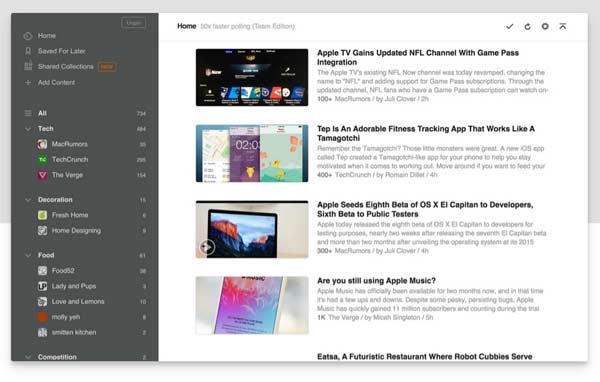Open the Fresh Home feed

point(70,215)
